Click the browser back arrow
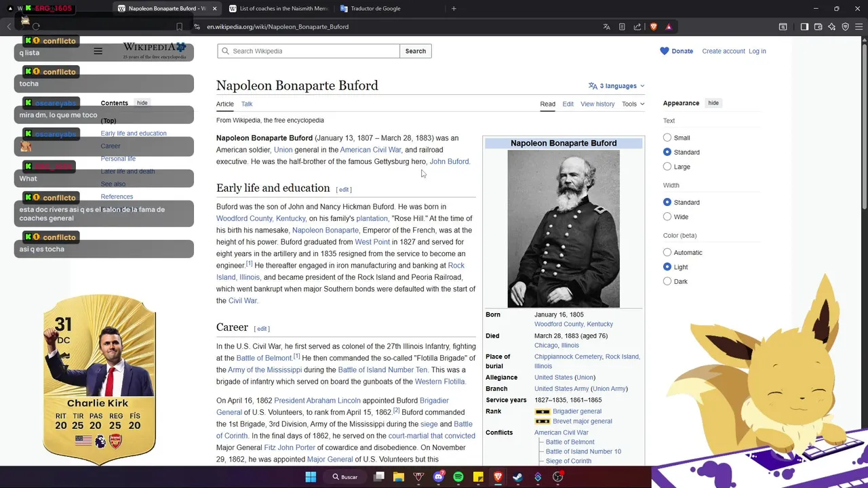 [x=9, y=26]
